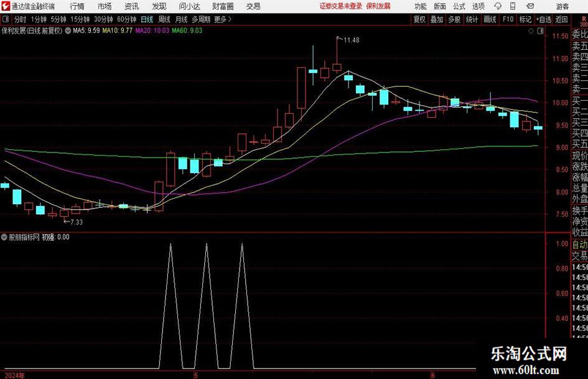
Task: Open the 资讯 menu
Action: click(x=132, y=6)
